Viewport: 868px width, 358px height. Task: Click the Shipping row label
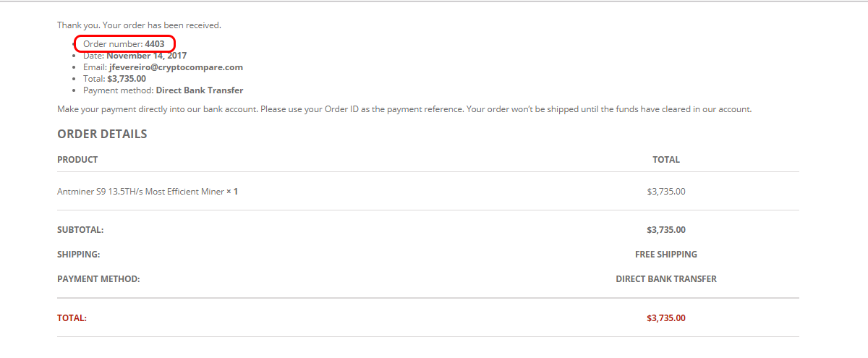78,255
